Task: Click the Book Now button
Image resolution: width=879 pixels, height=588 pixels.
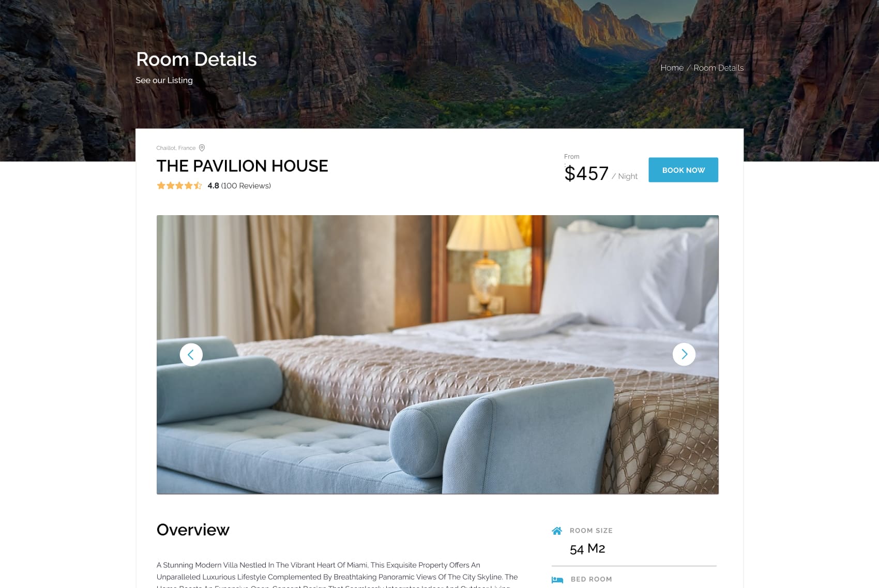Action: [683, 170]
